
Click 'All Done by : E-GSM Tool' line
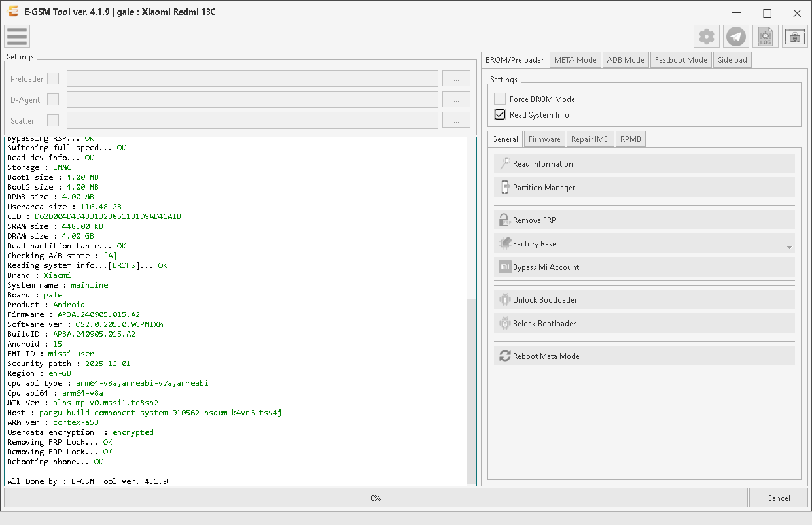pos(88,481)
